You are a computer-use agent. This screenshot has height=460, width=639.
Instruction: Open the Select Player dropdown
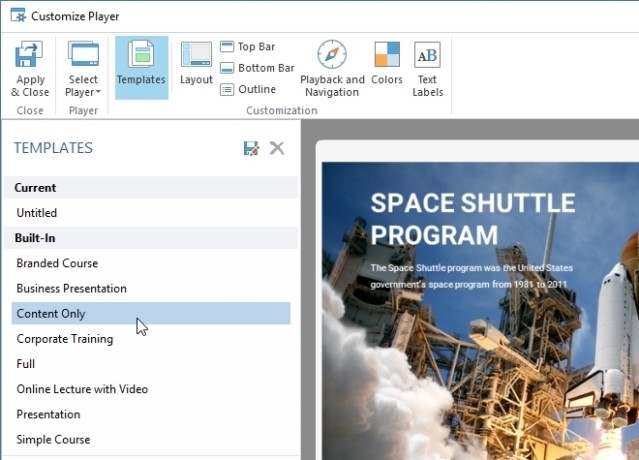83,68
